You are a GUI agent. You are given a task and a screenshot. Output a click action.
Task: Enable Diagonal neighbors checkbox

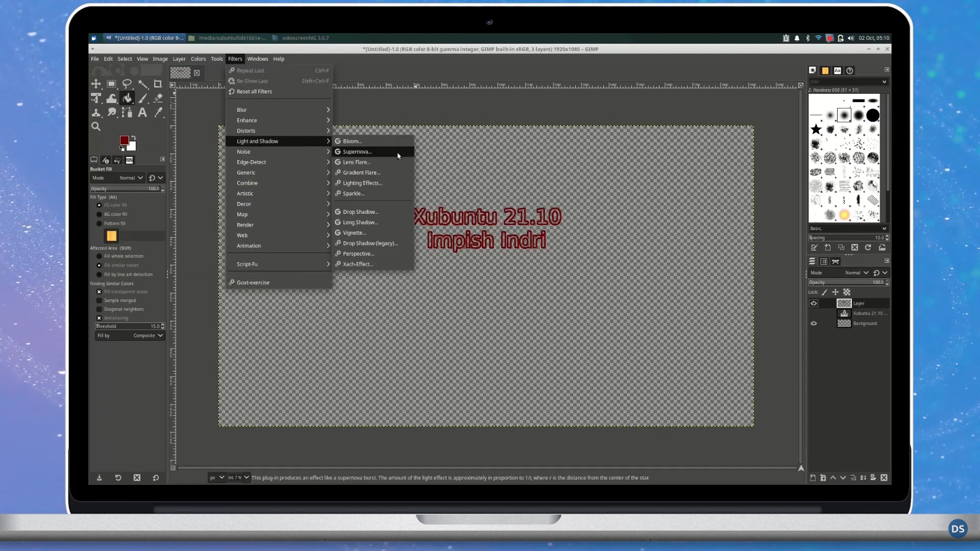pos(99,310)
